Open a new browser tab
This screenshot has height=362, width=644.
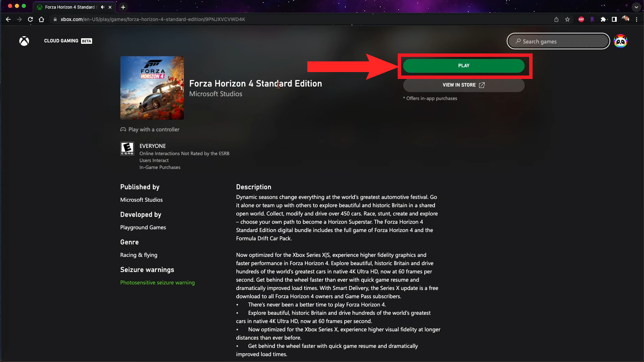(123, 7)
